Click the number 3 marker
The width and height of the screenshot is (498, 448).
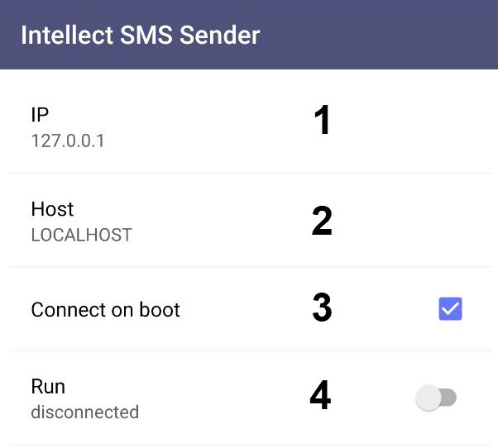pyautogui.click(x=321, y=308)
